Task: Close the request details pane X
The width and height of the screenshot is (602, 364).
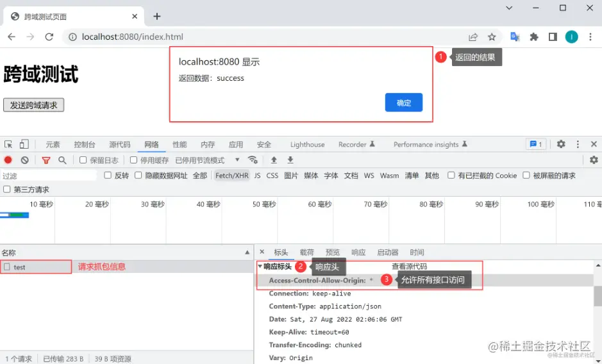Action: pyautogui.click(x=262, y=252)
